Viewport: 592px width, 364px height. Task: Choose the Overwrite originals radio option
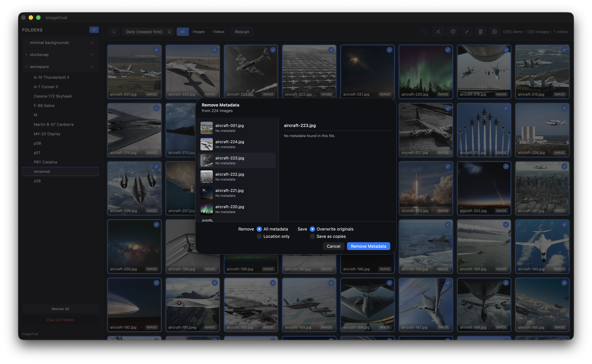(312, 229)
